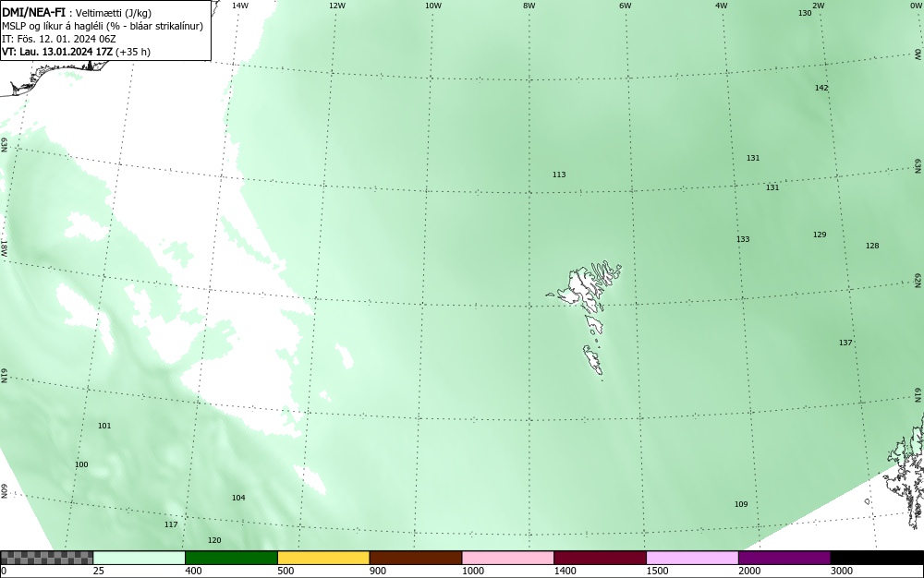Click the 4W longitude label
The height and width of the screenshot is (578, 924).
[x=722, y=6]
